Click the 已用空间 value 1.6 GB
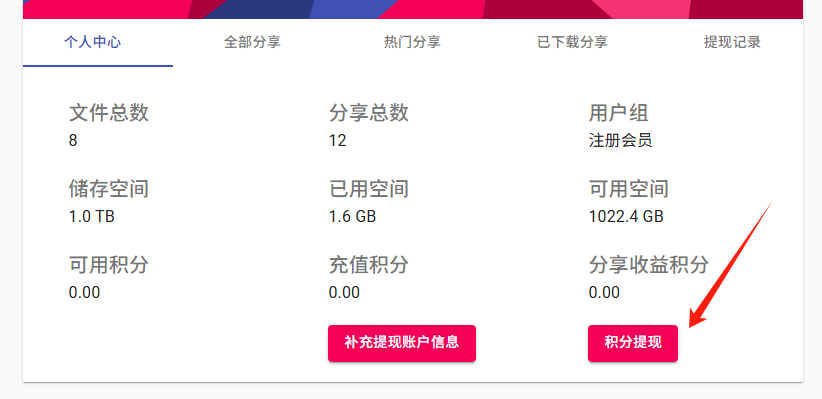This screenshot has width=822, height=399. [352, 216]
